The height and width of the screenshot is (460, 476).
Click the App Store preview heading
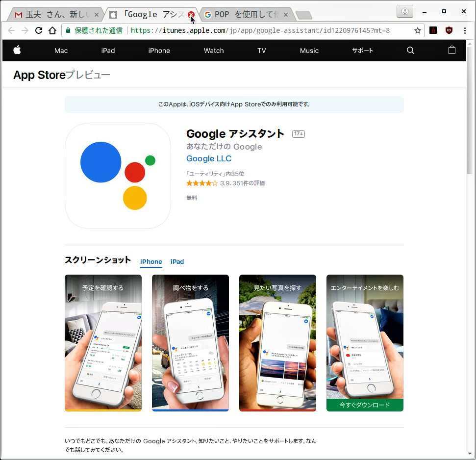[x=62, y=75]
